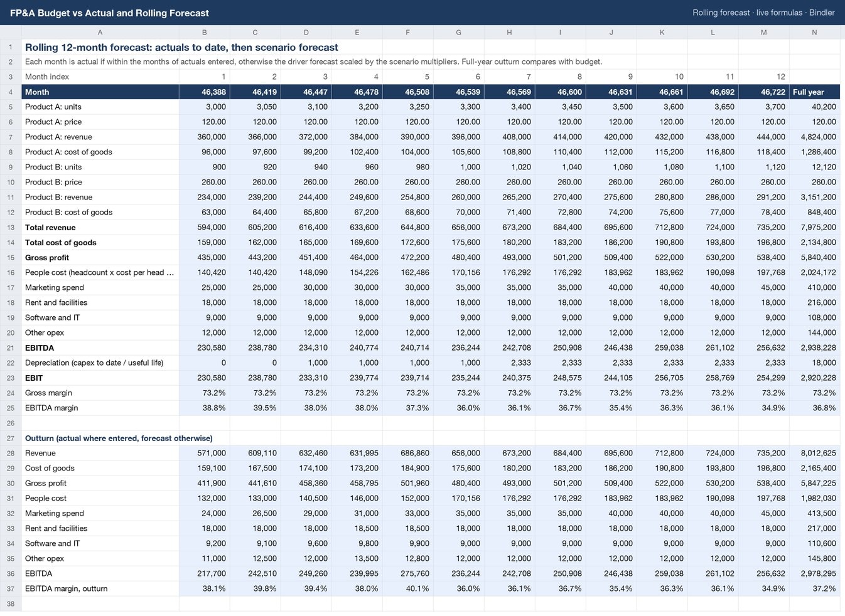Click the full-year gross margin 73.2% cell
This screenshot has height=616, width=845.
[814, 393]
